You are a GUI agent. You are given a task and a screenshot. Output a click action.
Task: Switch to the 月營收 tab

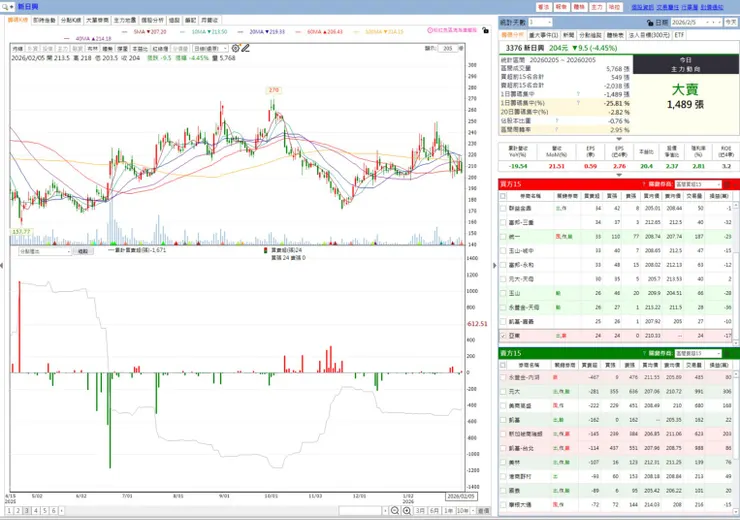click(x=210, y=20)
